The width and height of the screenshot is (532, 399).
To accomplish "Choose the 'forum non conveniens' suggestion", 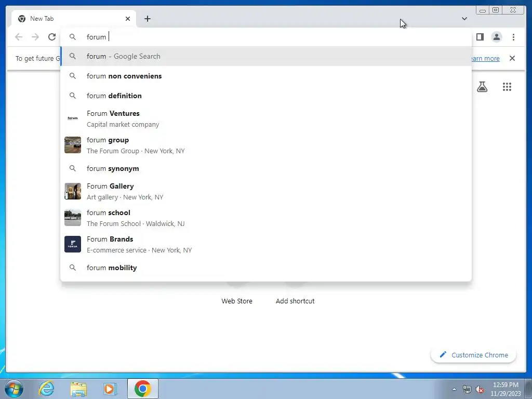I will click(x=266, y=76).
